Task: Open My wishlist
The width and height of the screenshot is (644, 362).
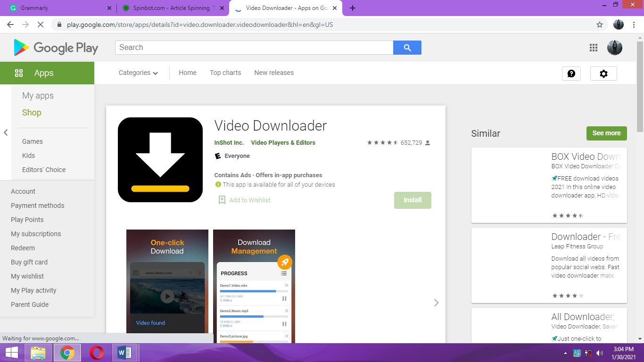Action: 27,276
